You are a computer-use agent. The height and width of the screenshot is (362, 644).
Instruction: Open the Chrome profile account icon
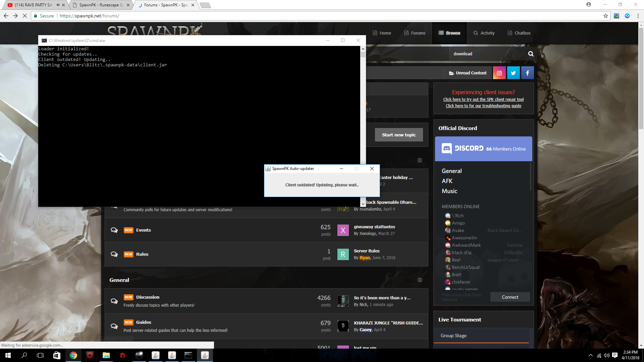point(589,4)
